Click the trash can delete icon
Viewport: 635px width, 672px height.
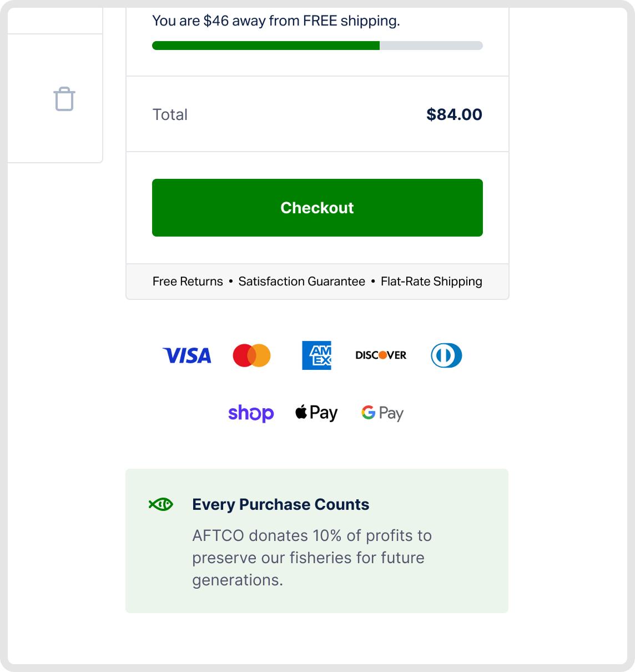tap(64, 99)
